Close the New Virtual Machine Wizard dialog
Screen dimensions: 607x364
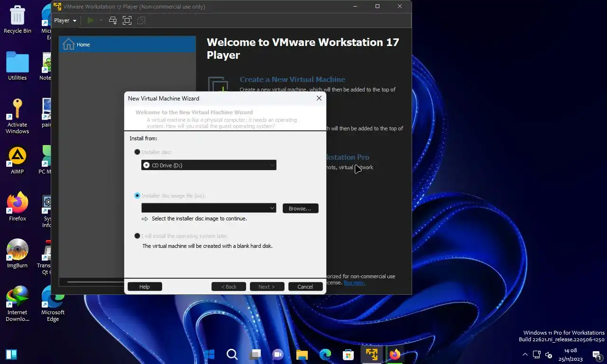click(319, 98)
